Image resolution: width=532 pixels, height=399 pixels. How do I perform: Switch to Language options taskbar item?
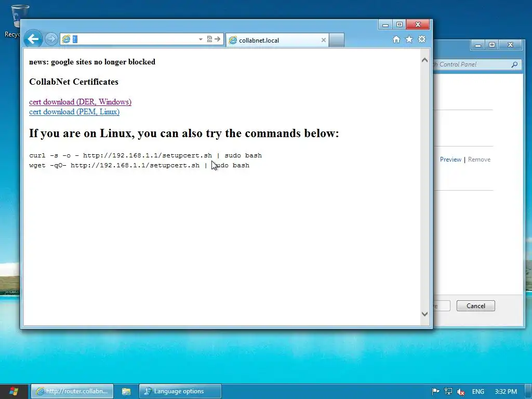180,391
